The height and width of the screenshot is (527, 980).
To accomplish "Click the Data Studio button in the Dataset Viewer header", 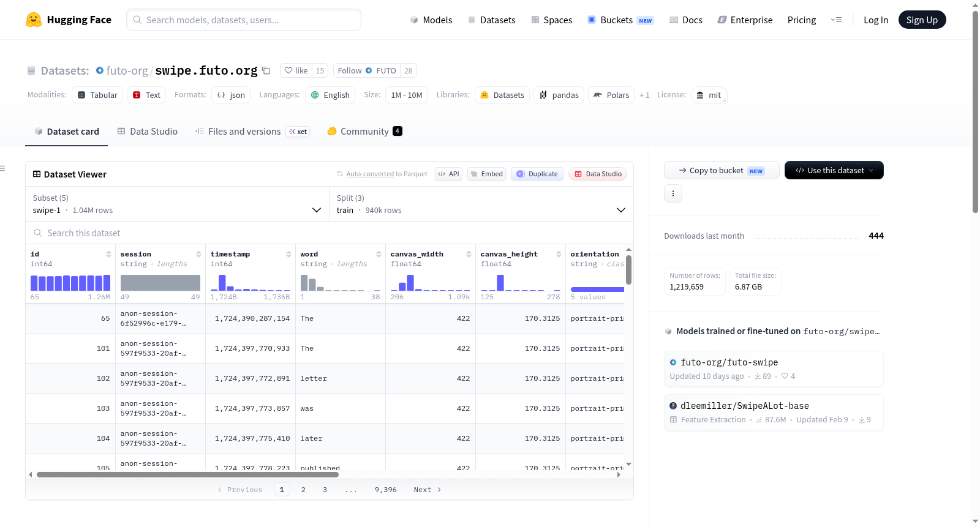I will pos(598,174).
